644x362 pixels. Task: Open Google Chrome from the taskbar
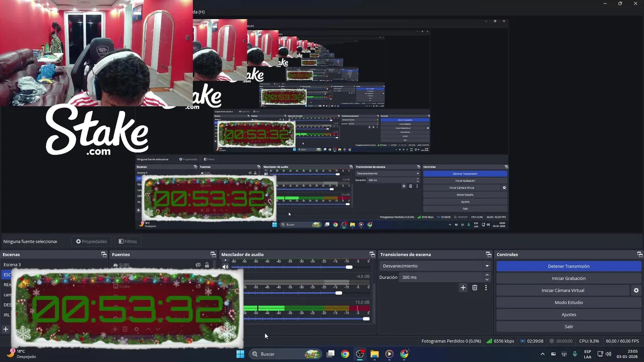345,354
